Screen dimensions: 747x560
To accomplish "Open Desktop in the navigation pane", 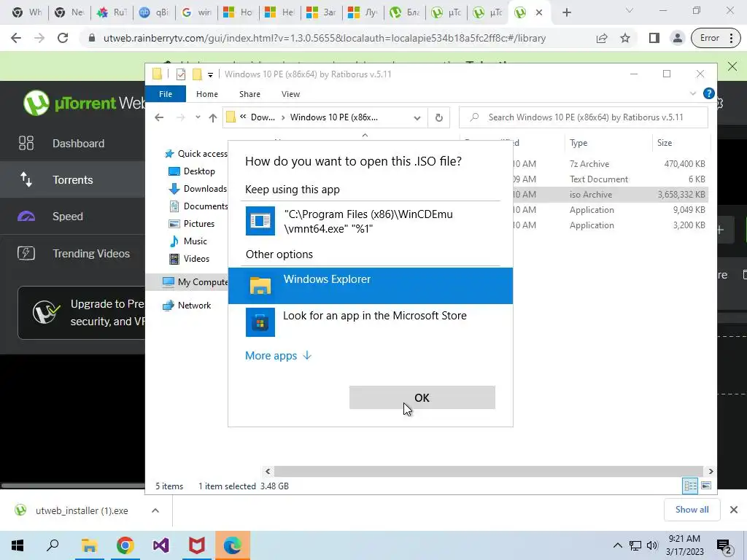I will point(192,171).
